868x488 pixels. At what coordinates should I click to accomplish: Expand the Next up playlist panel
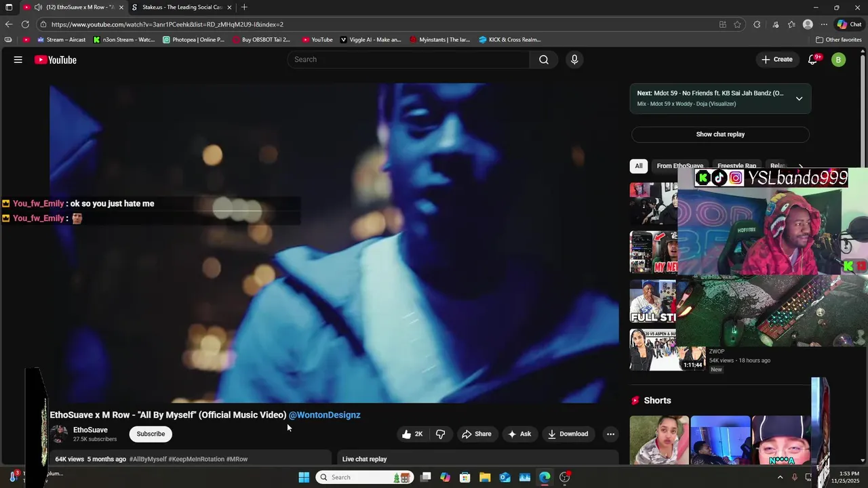coord(799,98)
